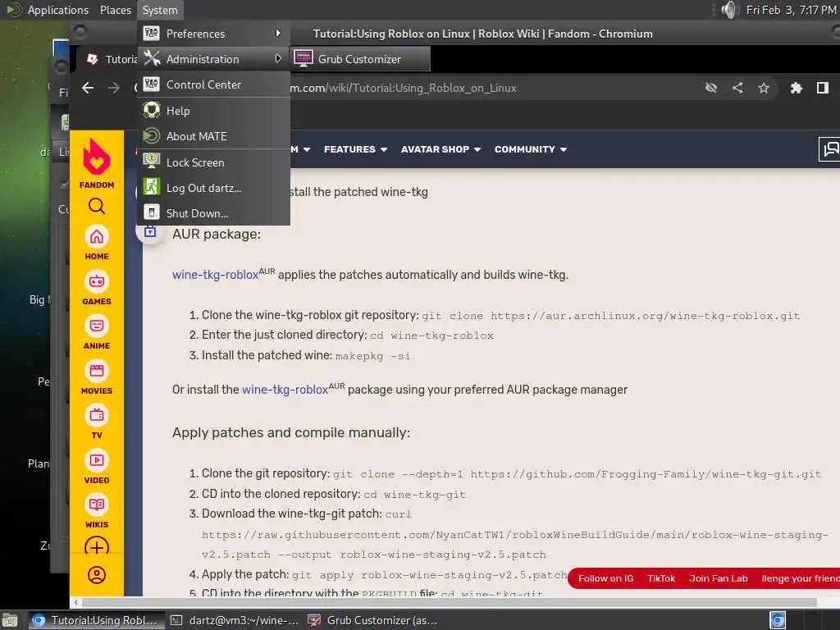The width and height of the screenshot is (840, 630).
Task: Select Administration menu entry
Action: tap(214, 59)
